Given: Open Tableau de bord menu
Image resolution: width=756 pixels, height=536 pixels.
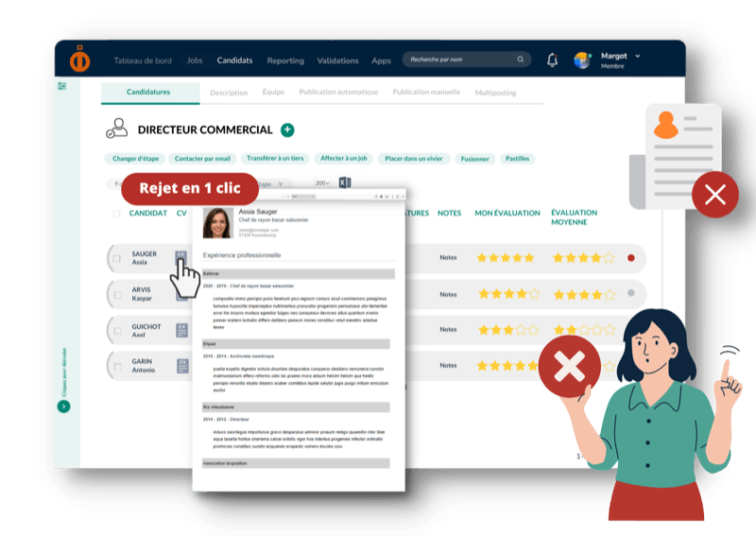Looking at the screenshot, I should (143, 61).
